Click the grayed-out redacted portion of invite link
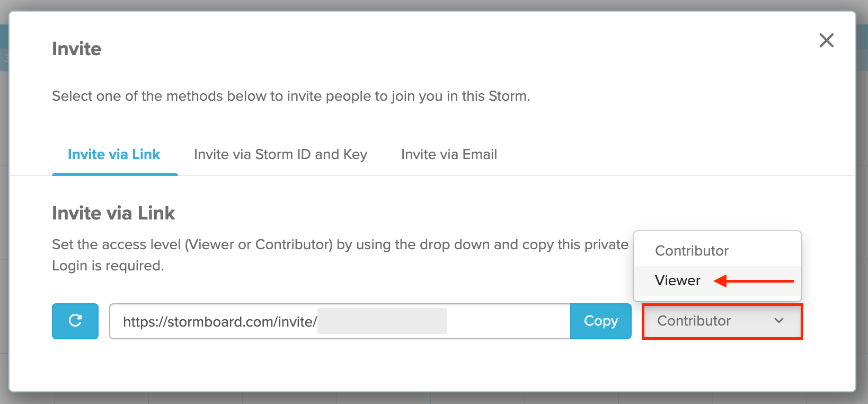The height and width of the screenshot is (404, 868). click(x=382, y=321)
